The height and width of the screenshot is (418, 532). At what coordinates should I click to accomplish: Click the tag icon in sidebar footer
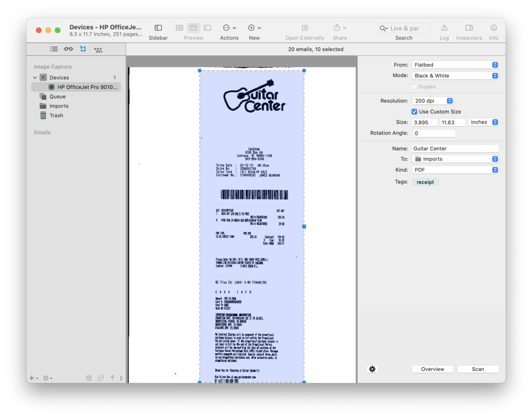click(x=101, y=378)
